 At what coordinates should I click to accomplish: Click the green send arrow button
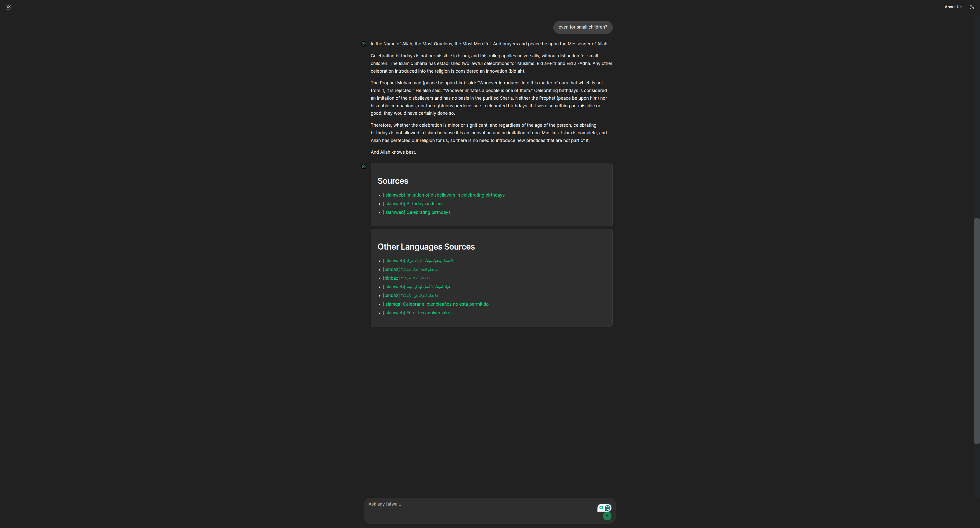point(607,516)
